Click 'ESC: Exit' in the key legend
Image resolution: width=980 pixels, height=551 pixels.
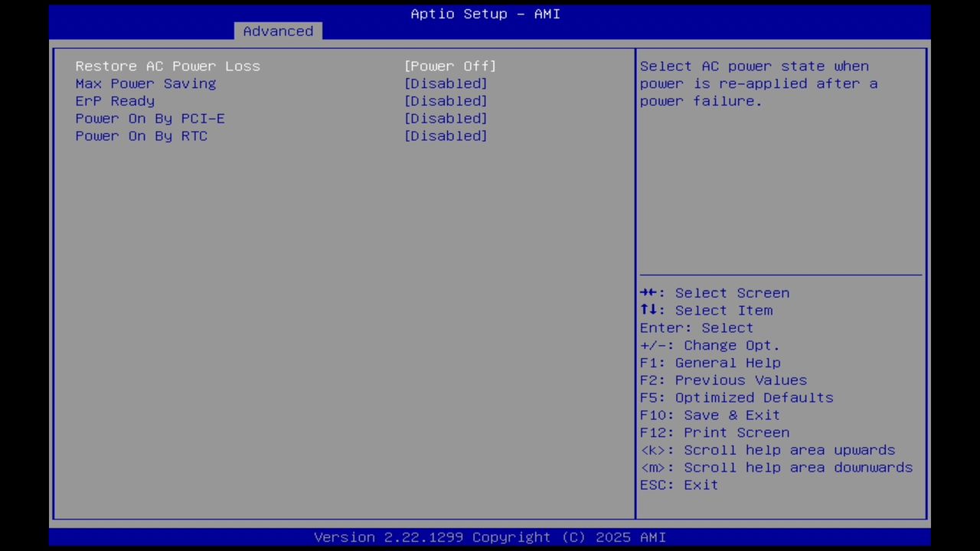678,484
